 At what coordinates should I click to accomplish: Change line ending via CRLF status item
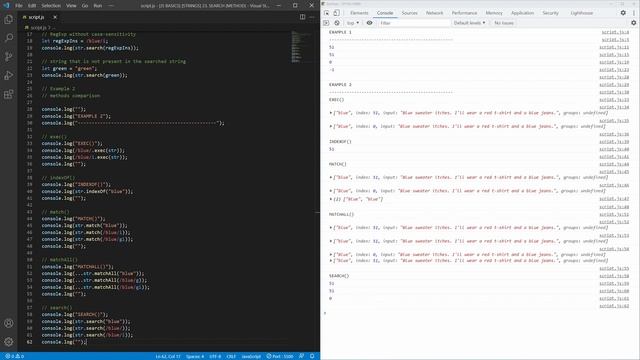231,356
